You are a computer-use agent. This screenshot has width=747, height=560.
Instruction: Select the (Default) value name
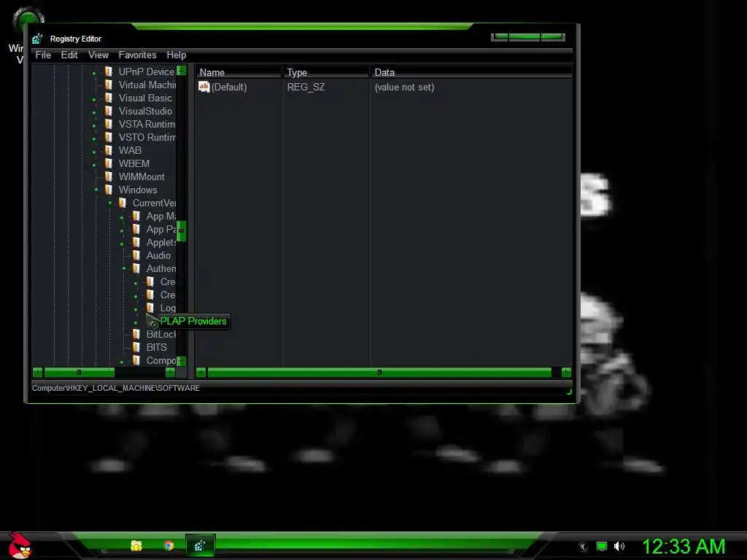point(229,87)
